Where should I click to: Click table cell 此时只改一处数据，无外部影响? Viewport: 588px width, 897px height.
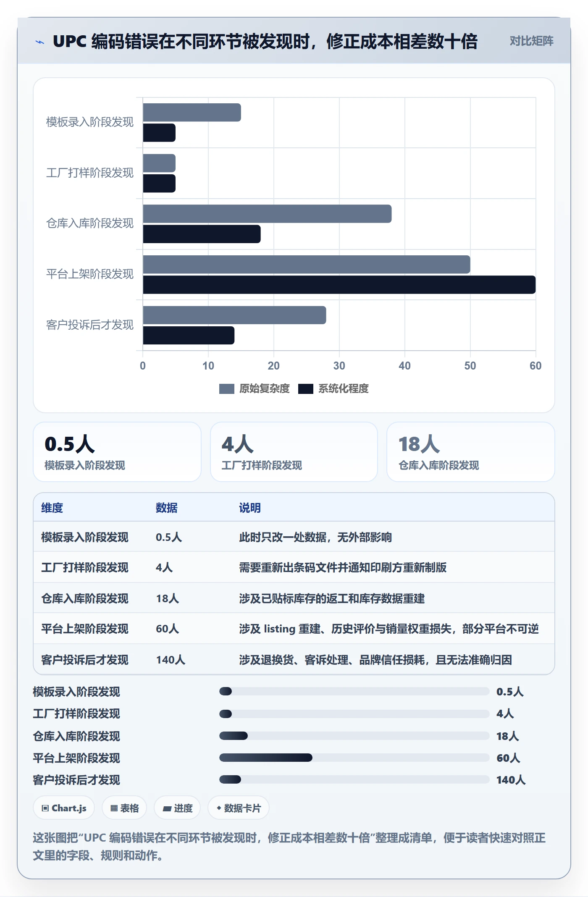[x=315, y=537]
